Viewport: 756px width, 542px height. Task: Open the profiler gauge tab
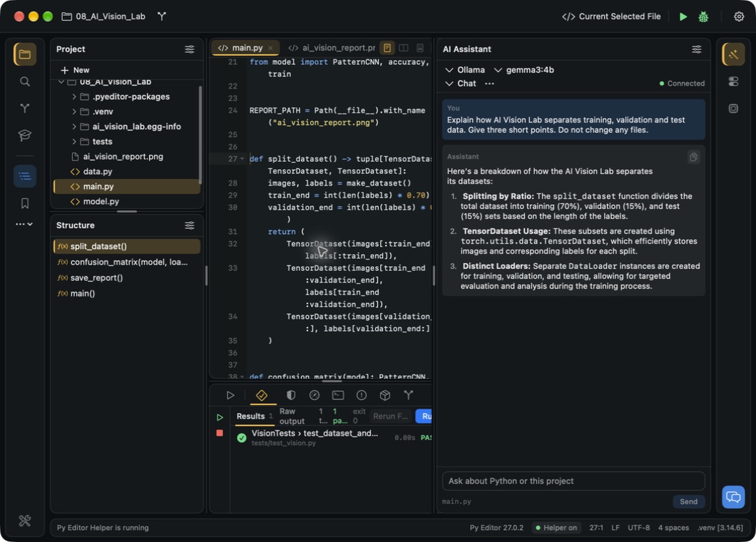(x=315, y=395)
